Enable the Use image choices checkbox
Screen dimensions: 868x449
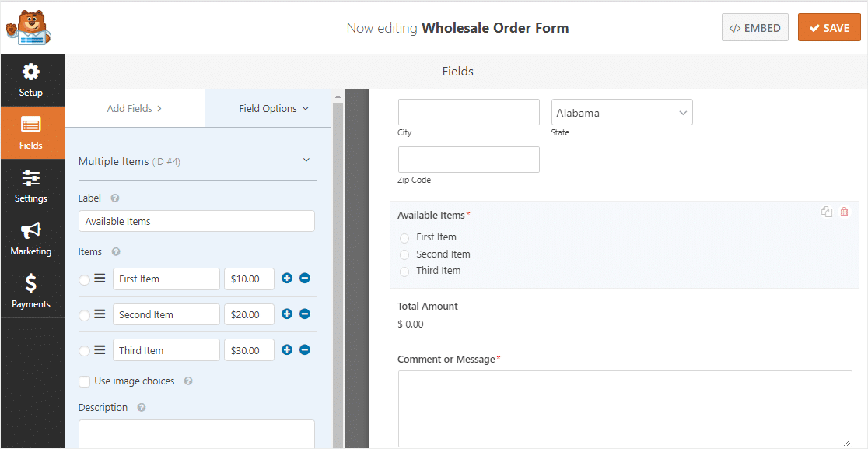coord(84,381)
